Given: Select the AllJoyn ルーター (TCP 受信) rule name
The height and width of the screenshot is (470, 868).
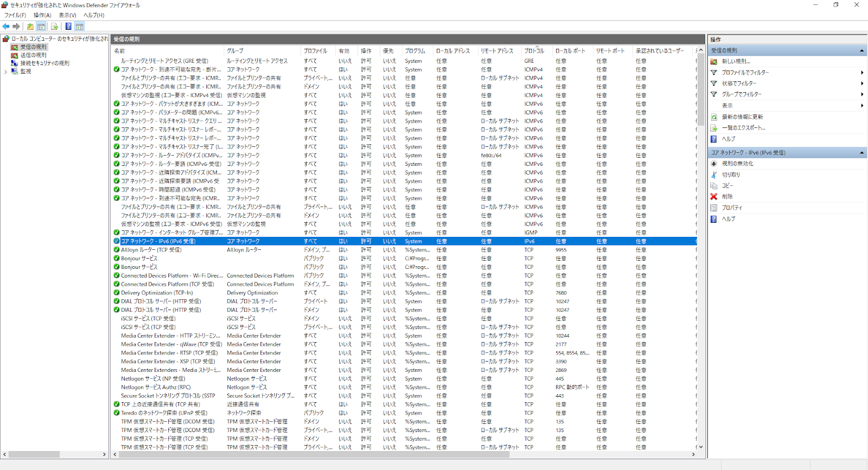Looking at the screenshot, I should pos(151,250).
